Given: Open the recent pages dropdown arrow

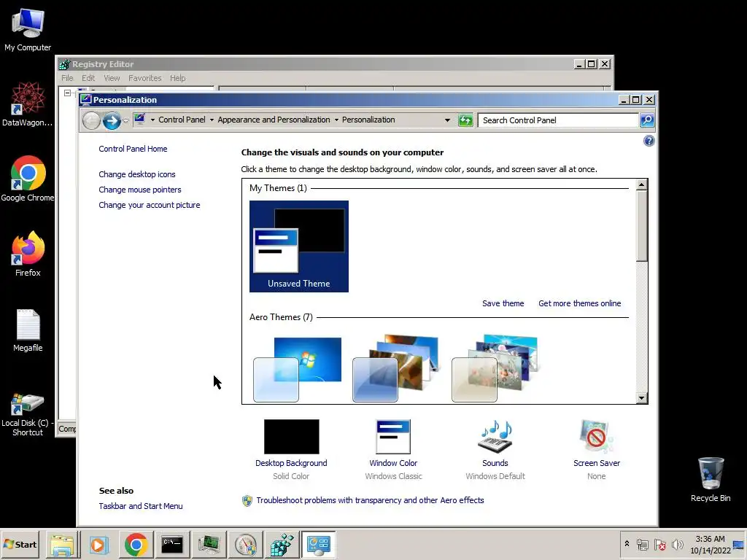Looking at the screenshot, I should click(x=125, y=120).
